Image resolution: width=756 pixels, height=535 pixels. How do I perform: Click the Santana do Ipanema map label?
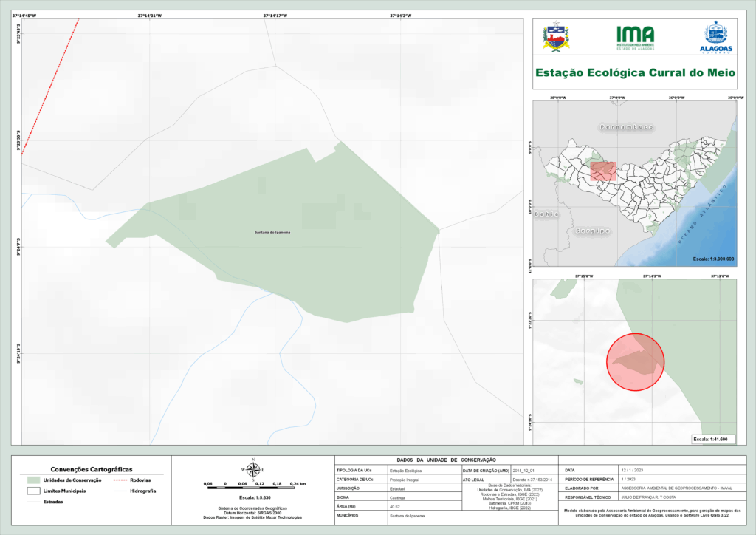tap(272, 232)
